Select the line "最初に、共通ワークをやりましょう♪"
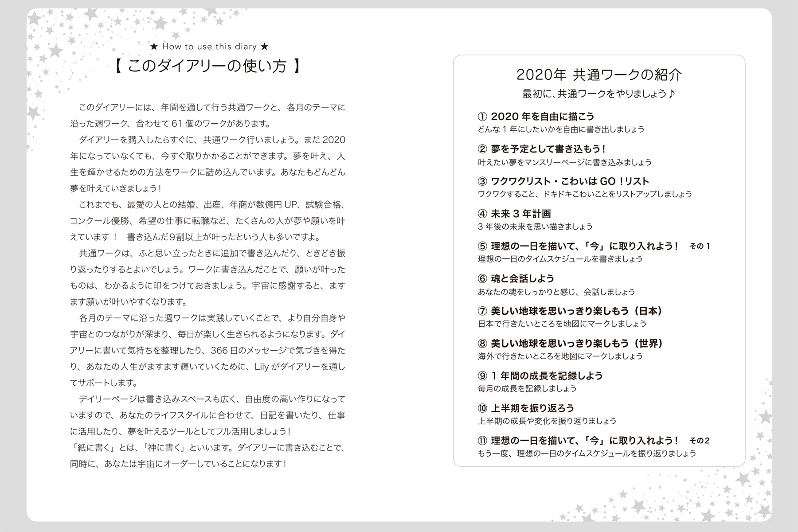The width and height of the screenshot is (798, 532). [599, 94]
